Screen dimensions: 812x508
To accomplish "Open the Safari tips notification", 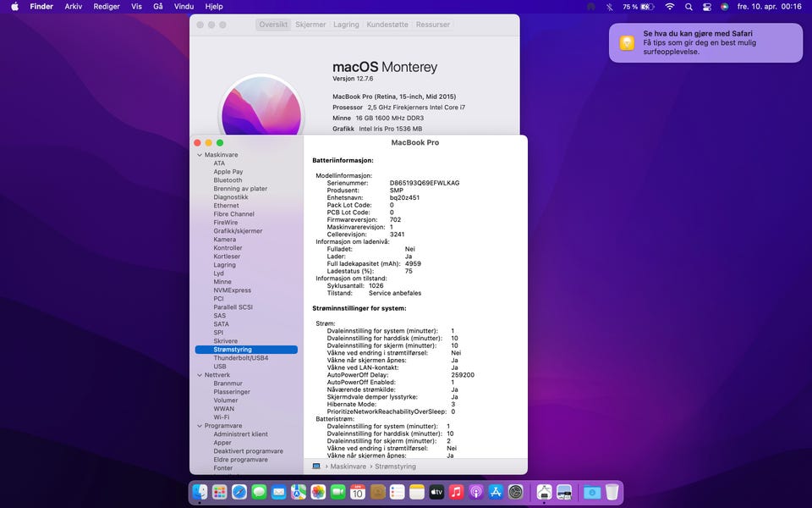I will coord(705,42).
